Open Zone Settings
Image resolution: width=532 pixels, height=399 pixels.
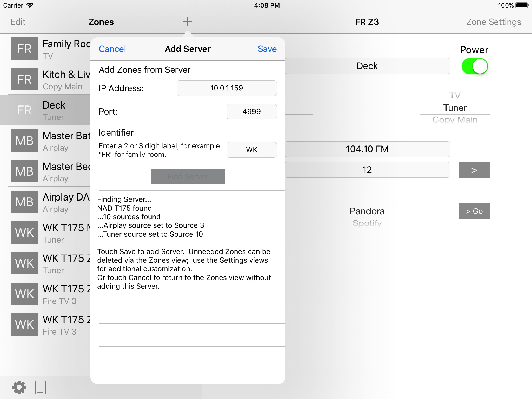493,22
